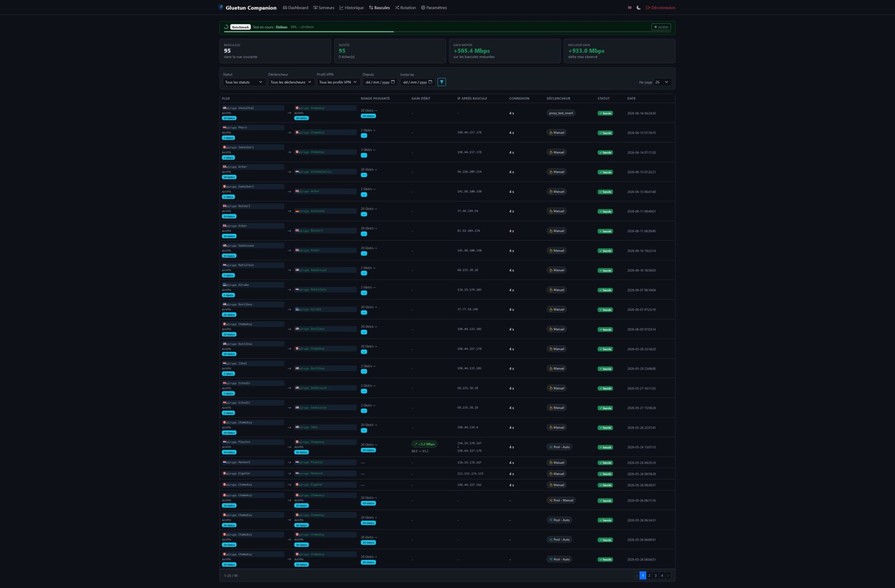Screen dimensions: 895x588
Task: Open Paramètres settings page
Action: [x=434, y=7]
